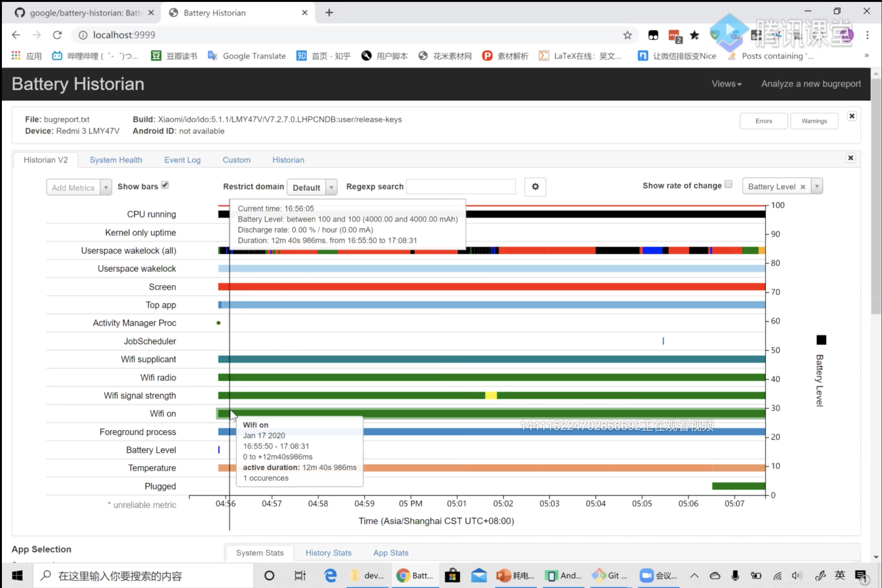Expand the Add Metrics dropdown
Screen dimensions: 882x588
pyautogui.click(x=106, y=188)
